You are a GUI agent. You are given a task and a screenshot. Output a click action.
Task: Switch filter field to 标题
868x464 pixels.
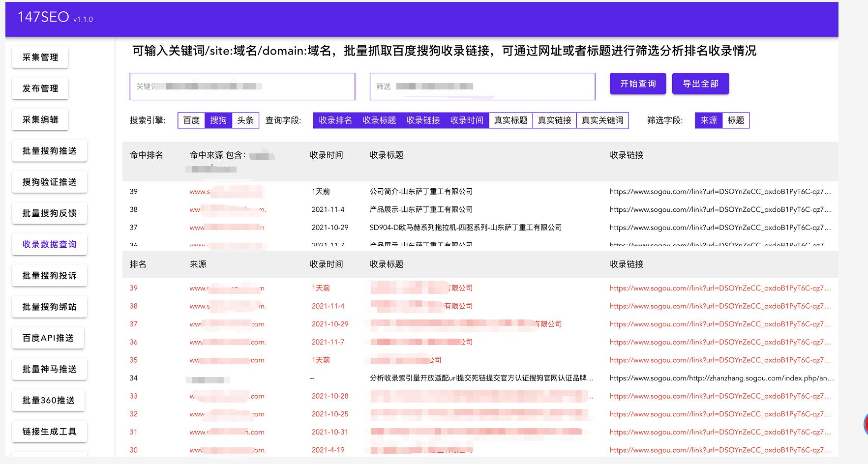point(736,120)
